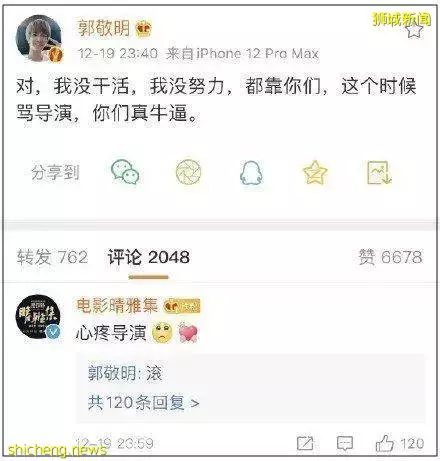This screenshot has width=440, height=461.
Task: Click the 郭敬明 username link
Action: [104, 28]
